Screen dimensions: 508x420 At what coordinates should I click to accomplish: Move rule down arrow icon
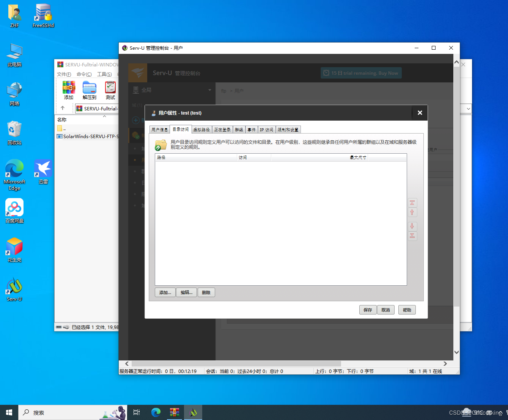pyautogui.click(x=412, y=227)
